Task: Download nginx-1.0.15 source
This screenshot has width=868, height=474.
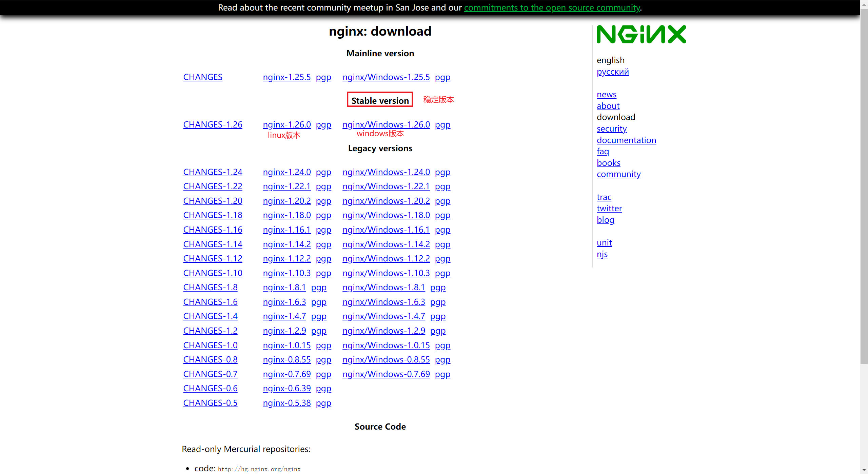Action: click(x=287, y=345)
